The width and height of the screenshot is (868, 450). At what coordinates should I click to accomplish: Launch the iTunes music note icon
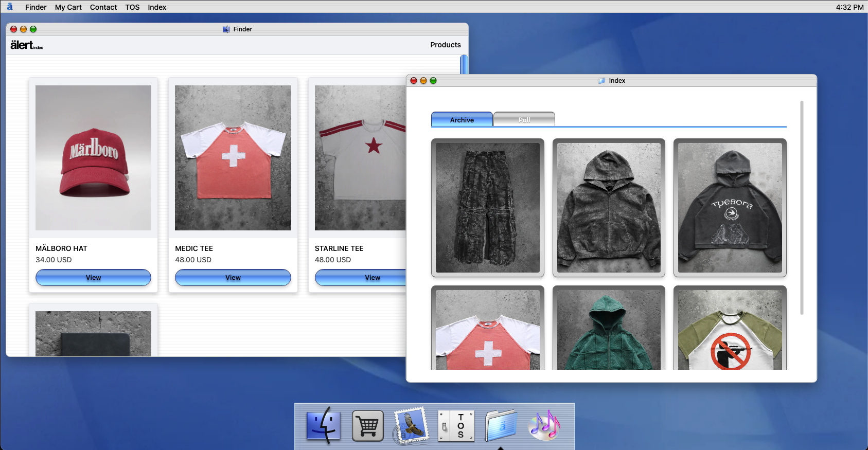point(544,426)
